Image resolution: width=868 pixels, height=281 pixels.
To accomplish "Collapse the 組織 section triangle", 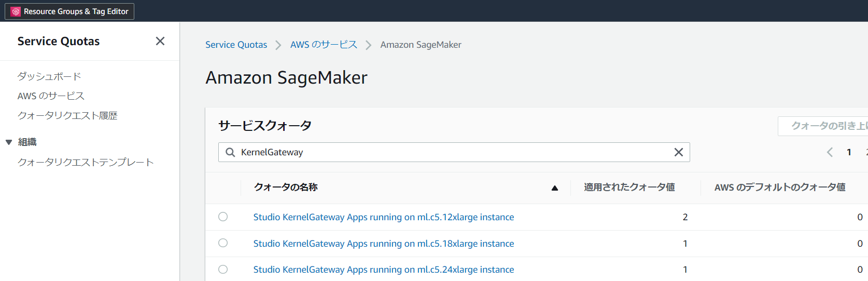I will click(9, 142).
